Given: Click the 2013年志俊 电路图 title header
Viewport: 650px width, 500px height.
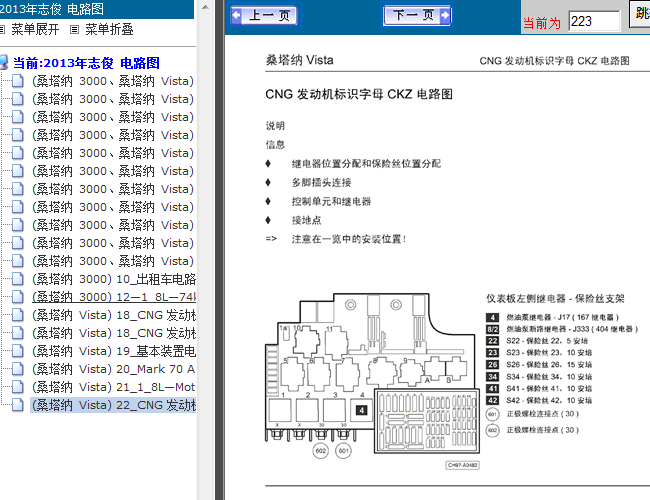Looking at the screenshot, I should [x=52, y=9].
